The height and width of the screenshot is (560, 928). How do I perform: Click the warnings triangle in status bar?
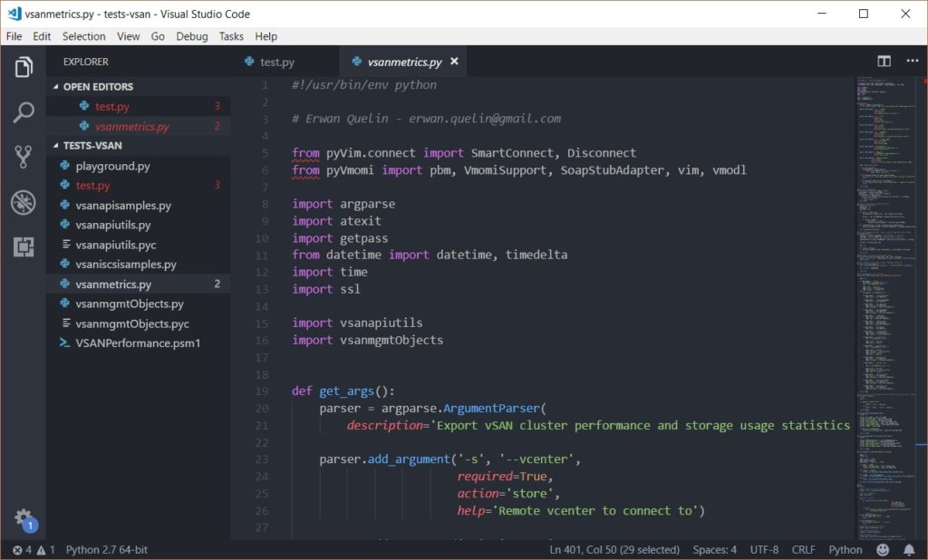pos(45,550)
